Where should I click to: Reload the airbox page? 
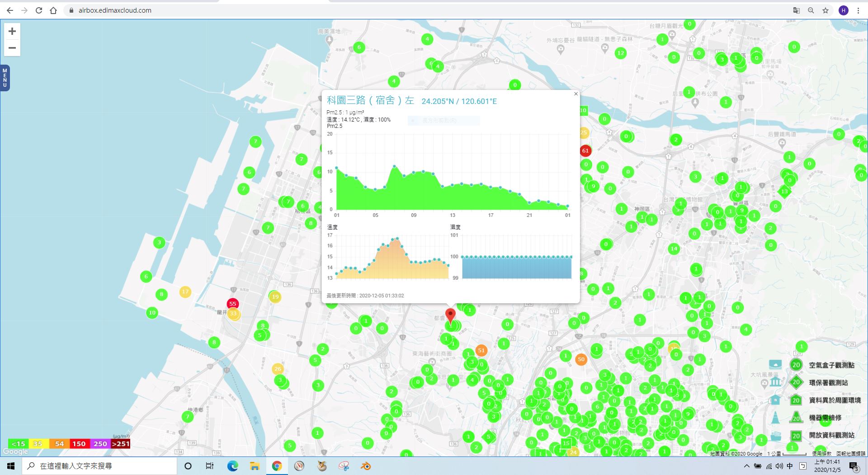click(x=39, y=10)
